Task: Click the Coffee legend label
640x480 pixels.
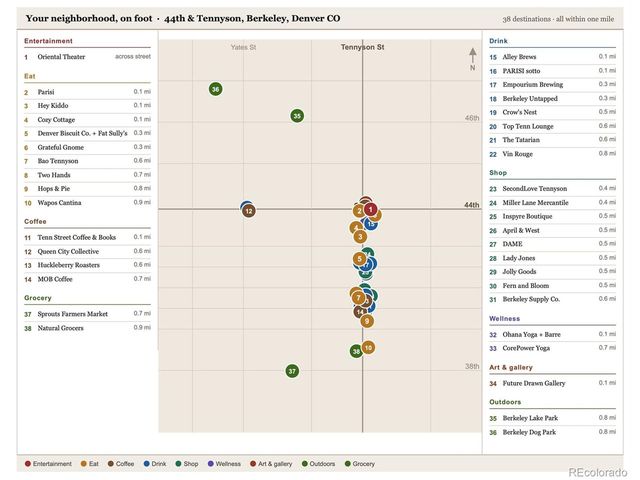Action: pos(124,464)
